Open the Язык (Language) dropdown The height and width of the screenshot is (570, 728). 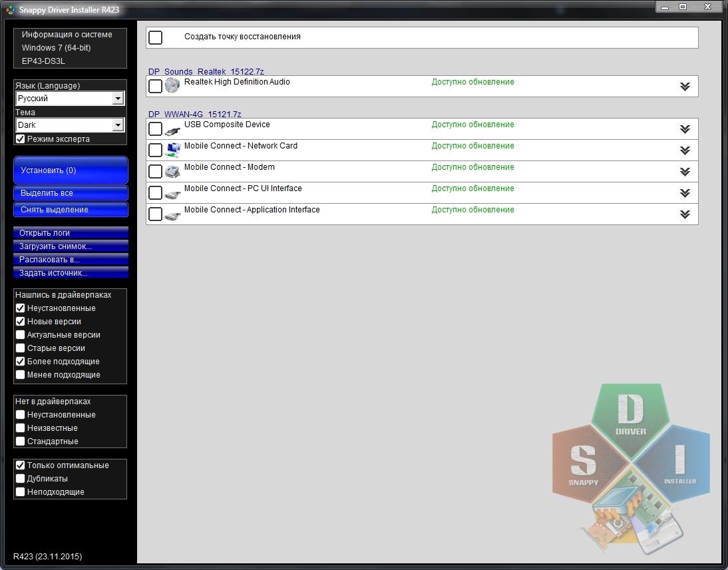[70, 99]
